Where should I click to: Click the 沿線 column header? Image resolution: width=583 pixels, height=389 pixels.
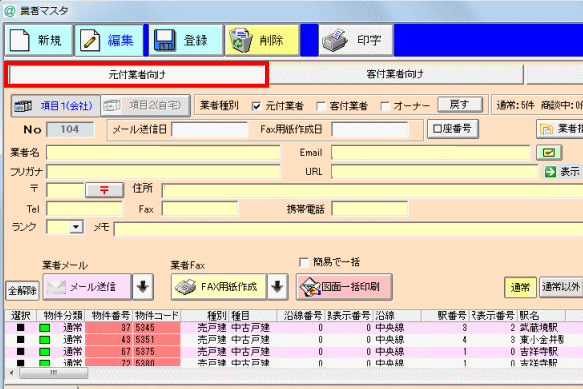[x=397, y=316]
